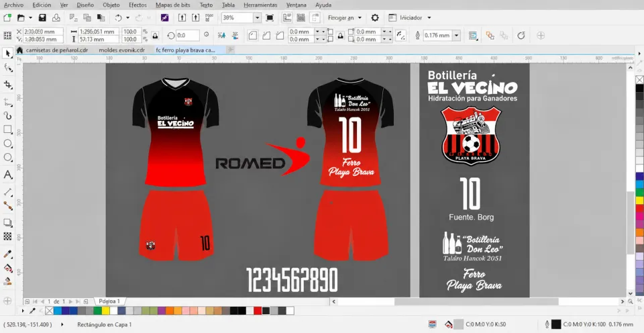Click the Export icon
644x333 pixels.
click(x=196, y=17)
